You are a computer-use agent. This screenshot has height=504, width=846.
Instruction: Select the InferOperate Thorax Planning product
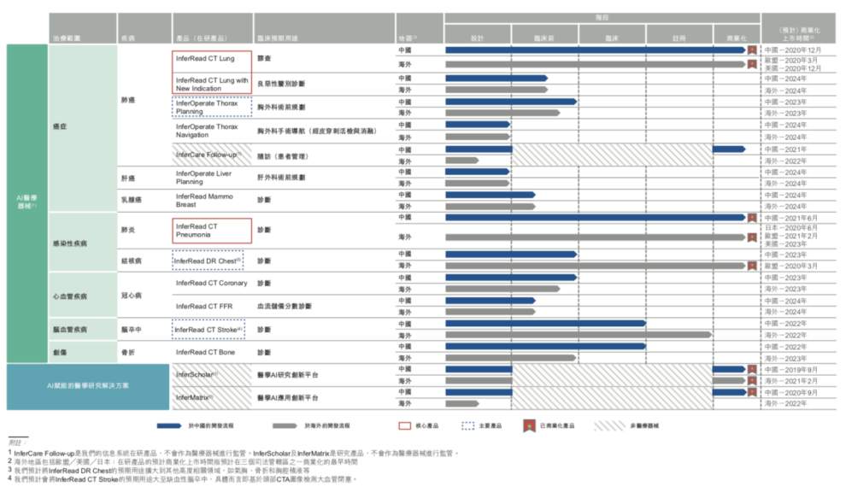212,107
